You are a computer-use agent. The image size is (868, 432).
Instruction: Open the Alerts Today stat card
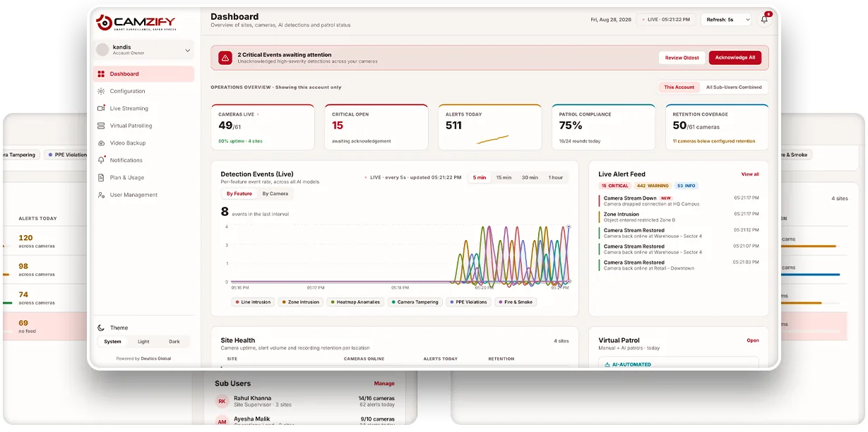[x=490, y=127]
